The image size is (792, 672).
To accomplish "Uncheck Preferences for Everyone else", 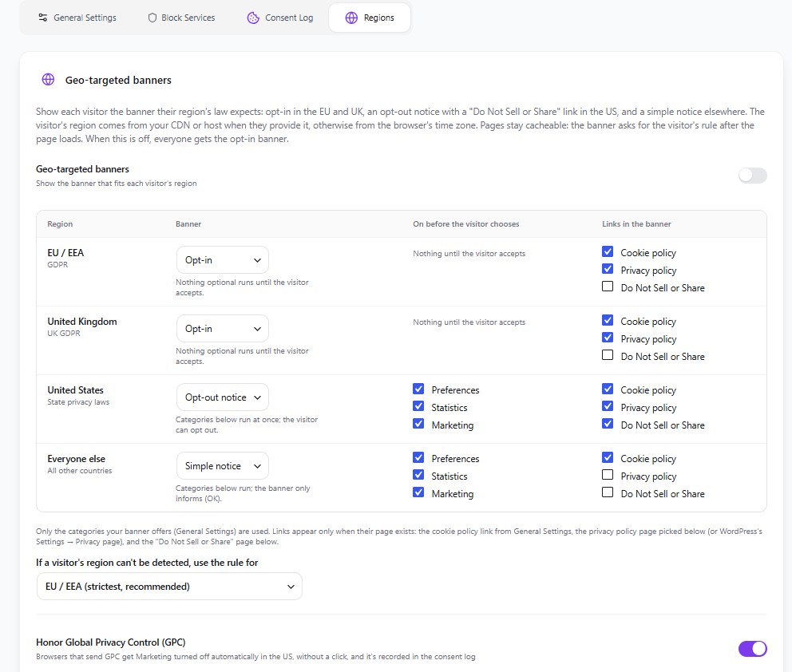I will pos(418,457).
